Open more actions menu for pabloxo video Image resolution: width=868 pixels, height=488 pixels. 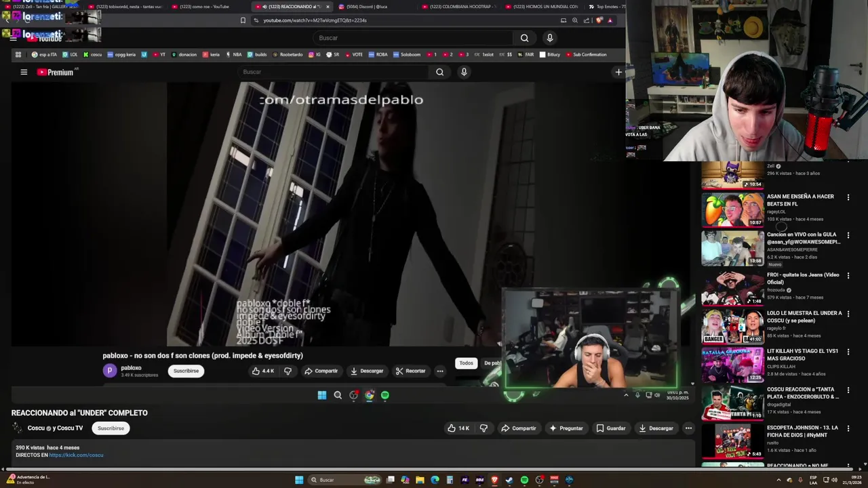pyautogui.click(x=440, y=371)
